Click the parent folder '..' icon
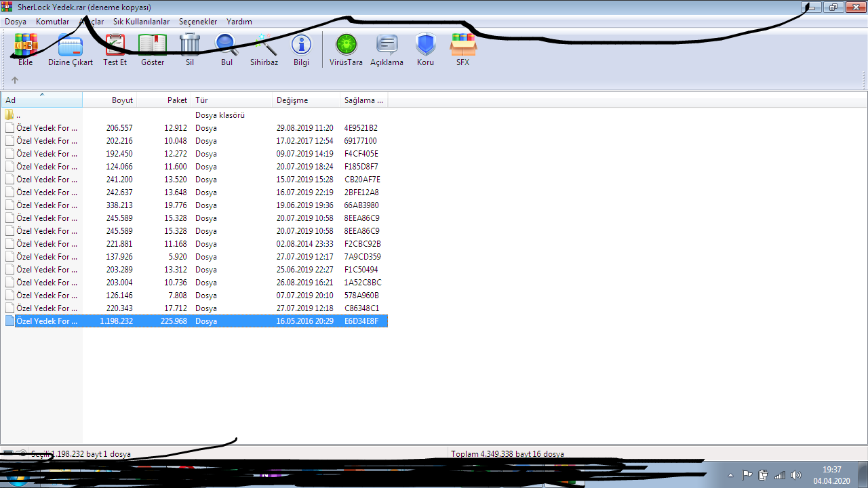The height and width of the screenshot is (488, 868). pyautogui.click(x=9, y=115)
